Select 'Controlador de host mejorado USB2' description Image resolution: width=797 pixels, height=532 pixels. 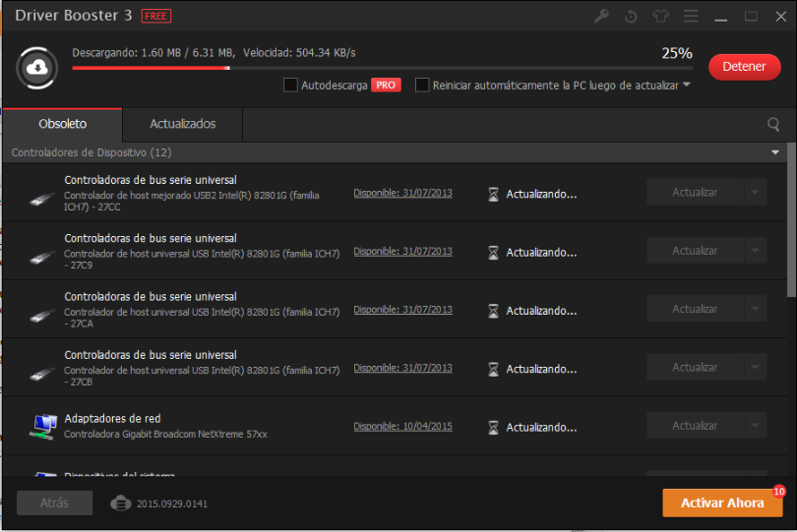point(192,202)
